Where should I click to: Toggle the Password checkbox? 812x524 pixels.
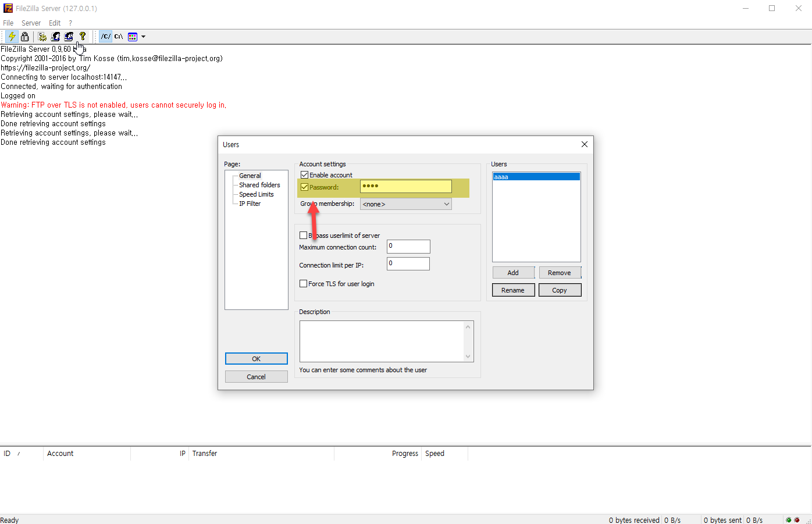pyautogui.click(x=304, y=187)
